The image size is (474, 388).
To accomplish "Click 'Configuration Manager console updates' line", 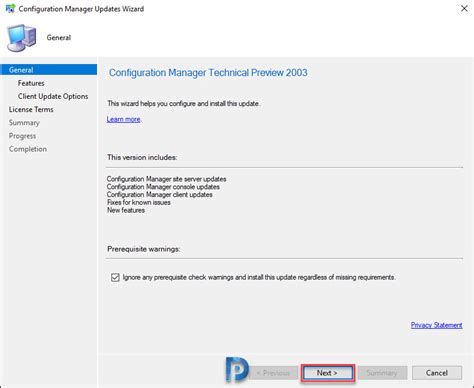I will click(x=163, y=187).
